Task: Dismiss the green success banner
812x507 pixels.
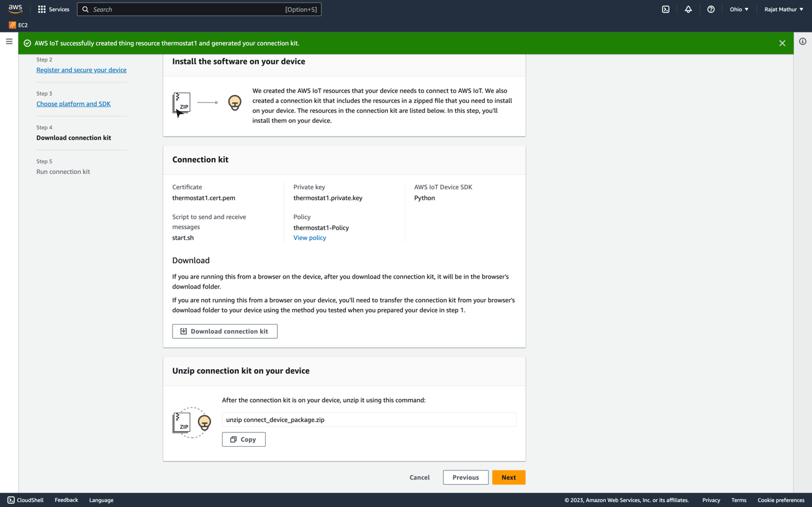Action: pyautogui.click(x=782, y=43)
